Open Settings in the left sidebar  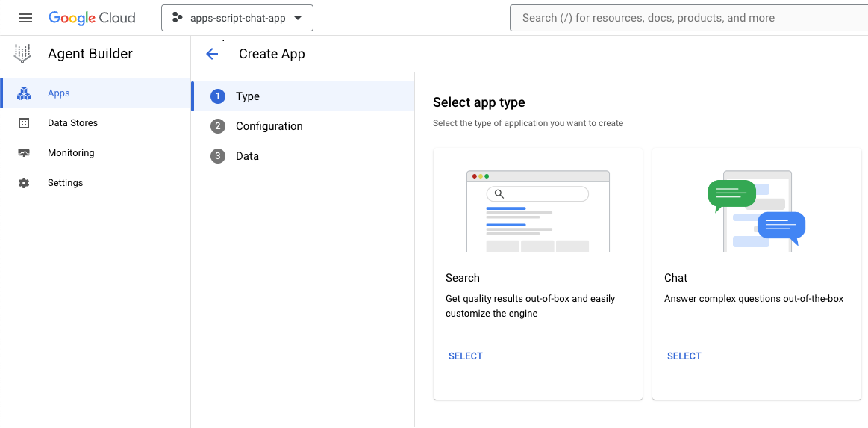[x=65, y=183]
